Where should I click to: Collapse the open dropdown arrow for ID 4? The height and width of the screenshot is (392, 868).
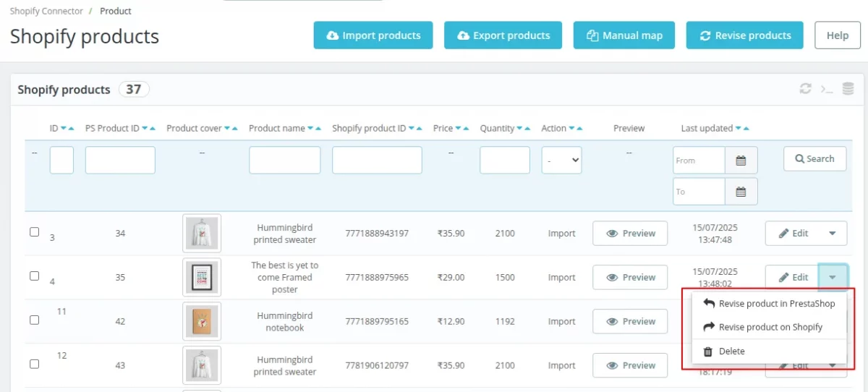coord(833,278)
